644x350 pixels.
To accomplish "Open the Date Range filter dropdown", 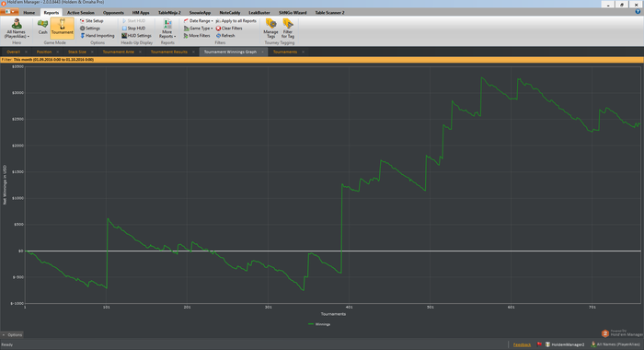I will (x=199, y=20).
